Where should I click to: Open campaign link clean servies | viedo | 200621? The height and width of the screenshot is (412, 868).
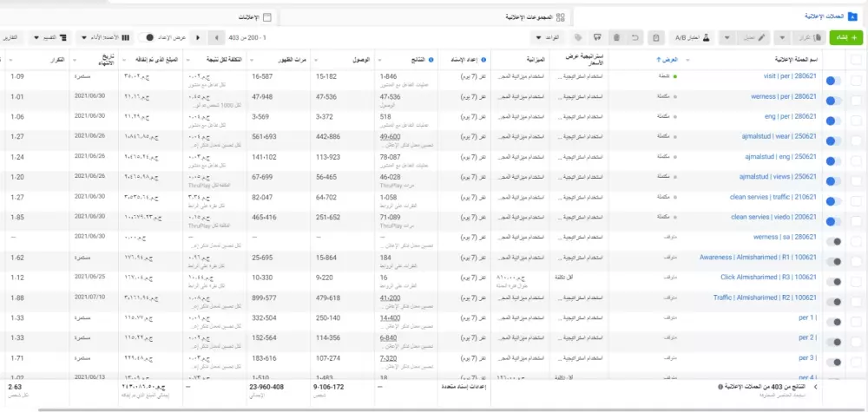[773, 218]
